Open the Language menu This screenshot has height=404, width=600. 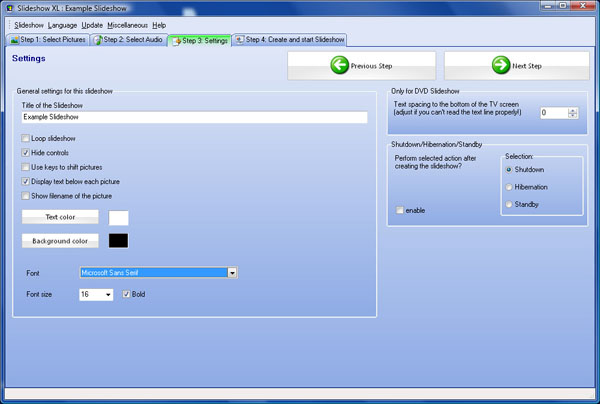[x=62, y=24]
